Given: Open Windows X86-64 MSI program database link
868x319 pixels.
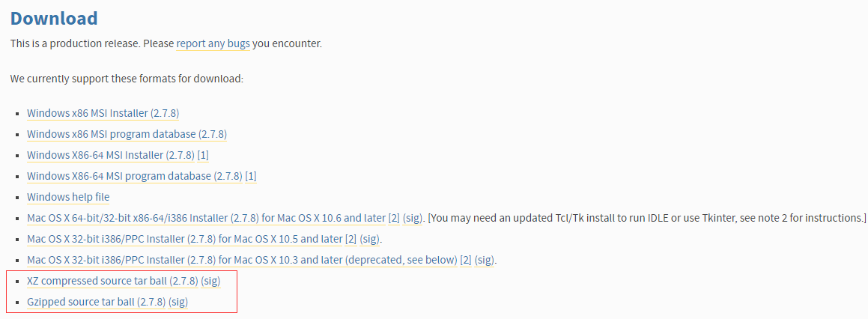Looking at the screenshot, I should (x=135, y=176).
